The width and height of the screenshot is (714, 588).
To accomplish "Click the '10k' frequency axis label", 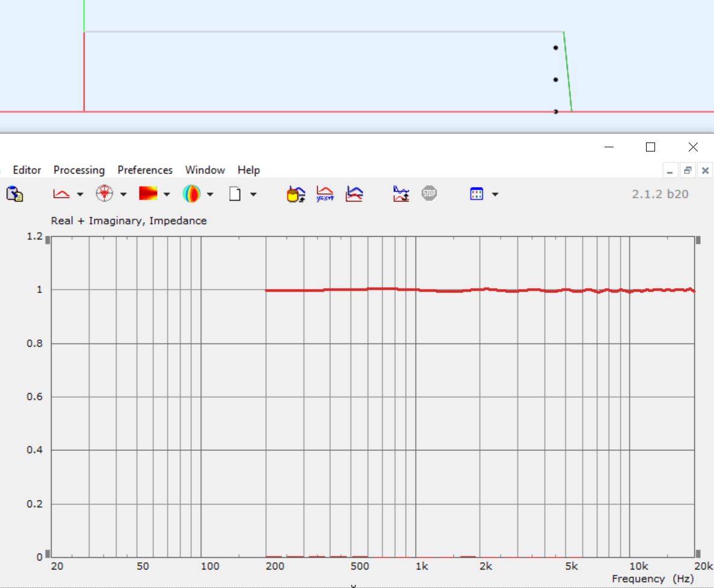I will 638,566.
